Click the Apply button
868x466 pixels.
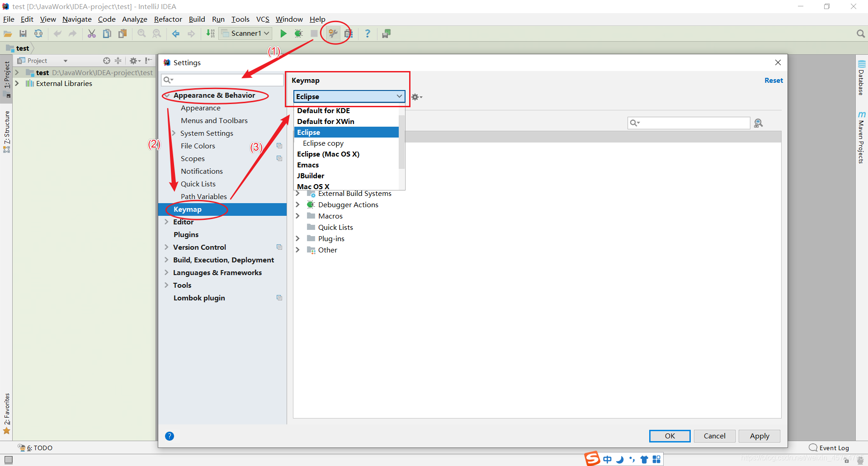759,436
